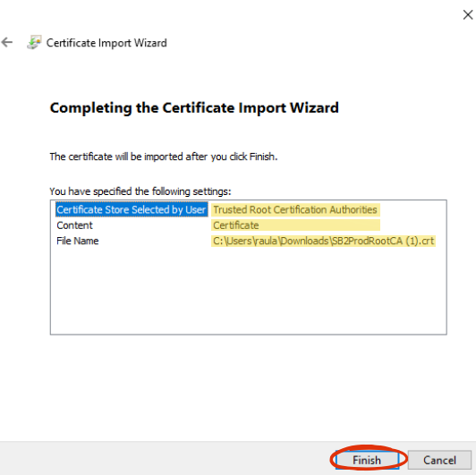This screenshot has height=475, width=476.
Task: Click the Trusted Root Certification Authorities value
Action: pos(295,209)
